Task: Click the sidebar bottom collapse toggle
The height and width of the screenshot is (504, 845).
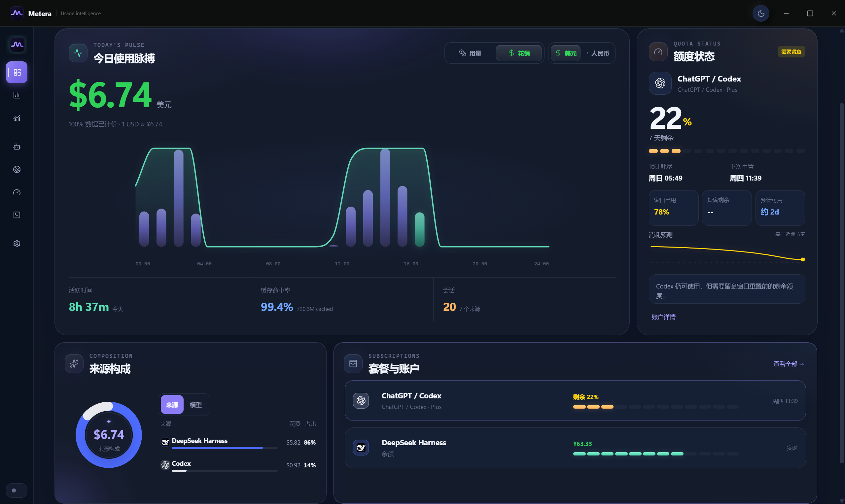Action: click(17, 490)
